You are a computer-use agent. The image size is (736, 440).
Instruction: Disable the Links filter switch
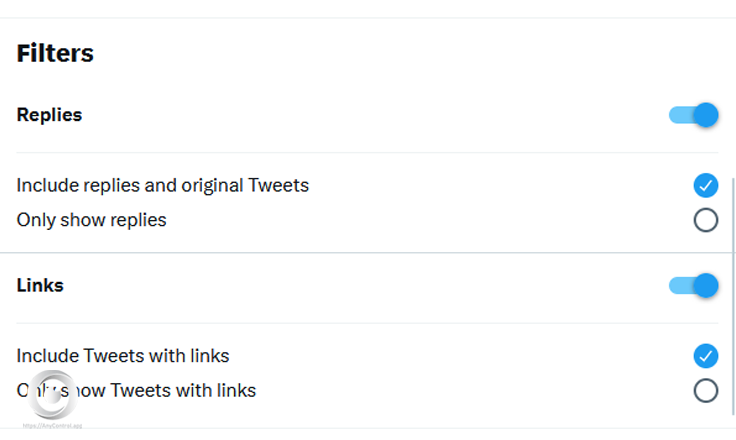(695, 285)
